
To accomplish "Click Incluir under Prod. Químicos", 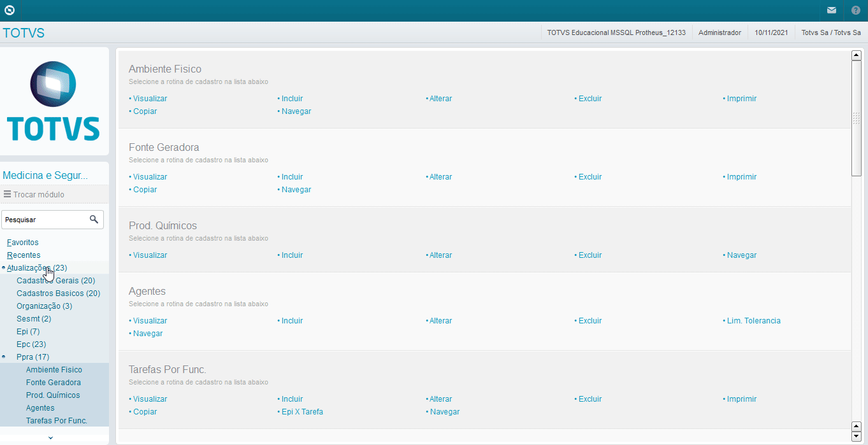I will [x=292, y=255].
